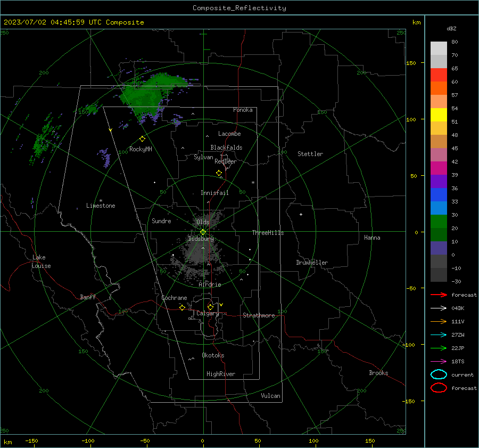Click the Stettler city label

[x=310, y=154]
